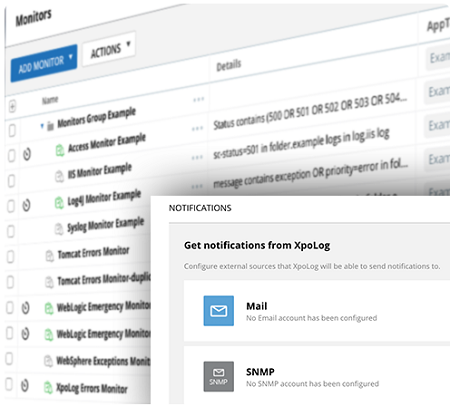Check the box next to IIS Monitor Example

11,180
